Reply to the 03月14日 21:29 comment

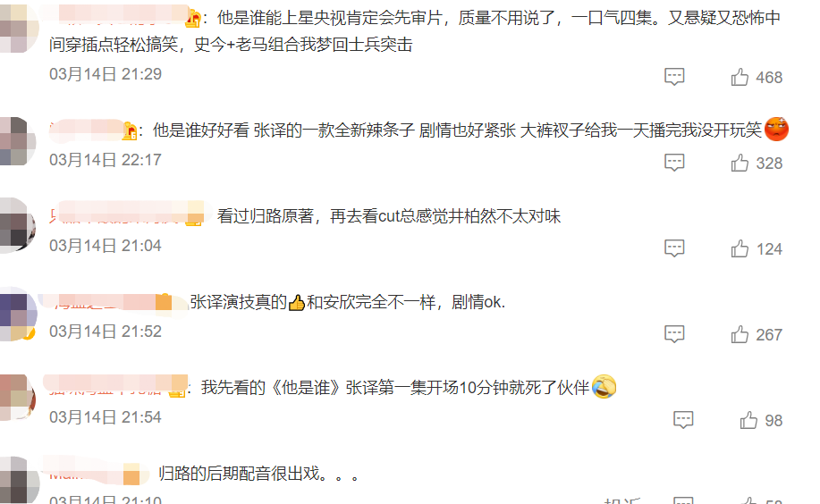(x=674, y=77)
